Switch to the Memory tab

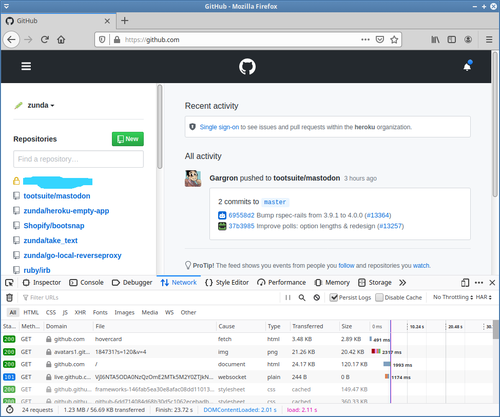coord(332,283)
